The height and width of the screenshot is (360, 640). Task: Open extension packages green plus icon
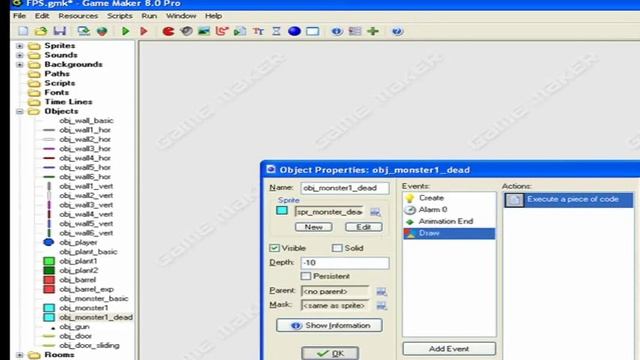click(x=373, y=31)
